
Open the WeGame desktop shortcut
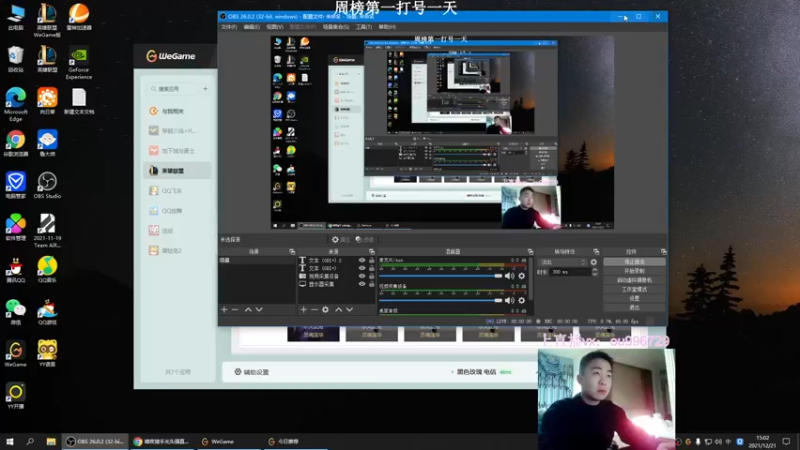tap(15, 354)
